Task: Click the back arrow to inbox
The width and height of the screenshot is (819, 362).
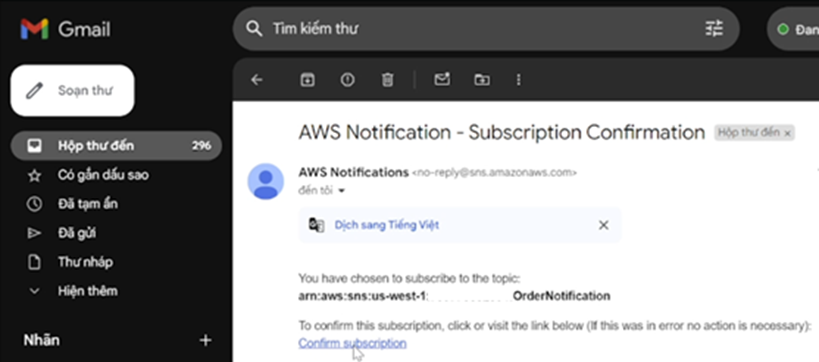Action: tap(256, 80)
